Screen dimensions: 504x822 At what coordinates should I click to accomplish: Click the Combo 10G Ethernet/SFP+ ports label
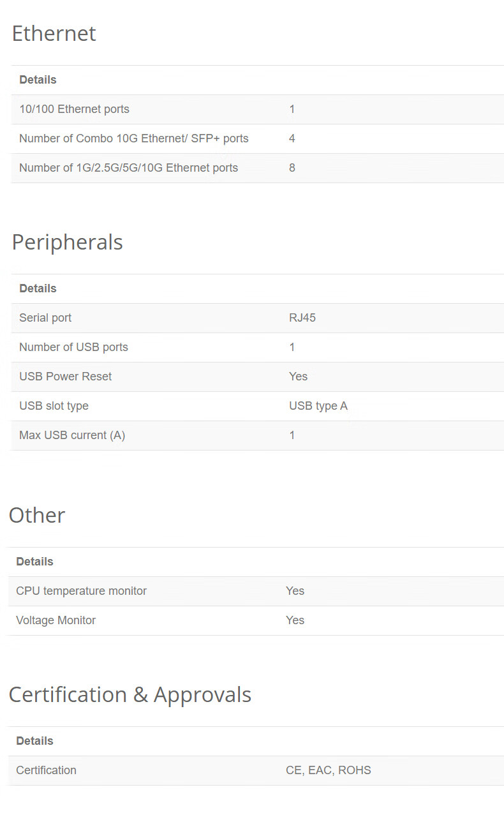pos(134,138)
